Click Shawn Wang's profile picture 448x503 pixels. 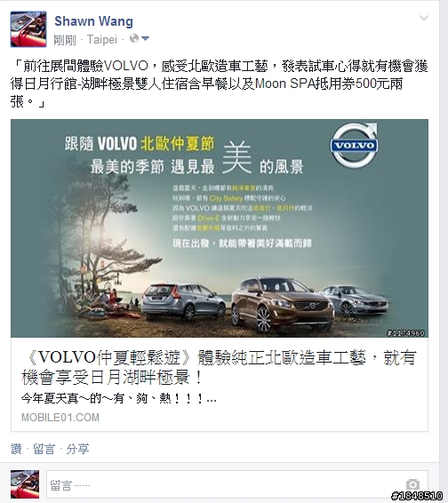click(x=28, y=29)
